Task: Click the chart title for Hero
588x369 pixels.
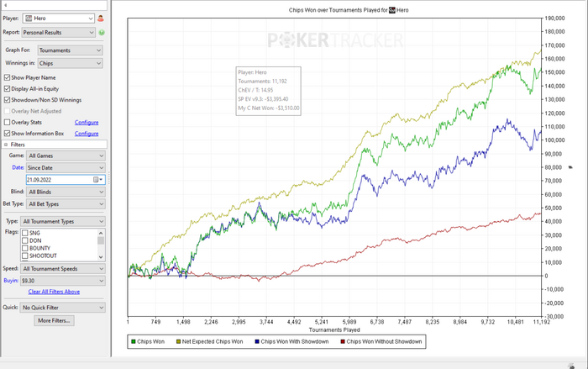Action: coord(349,10)
